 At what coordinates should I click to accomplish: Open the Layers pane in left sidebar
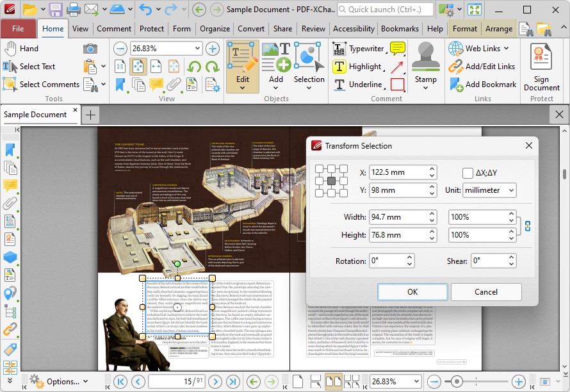click(10, 257)
